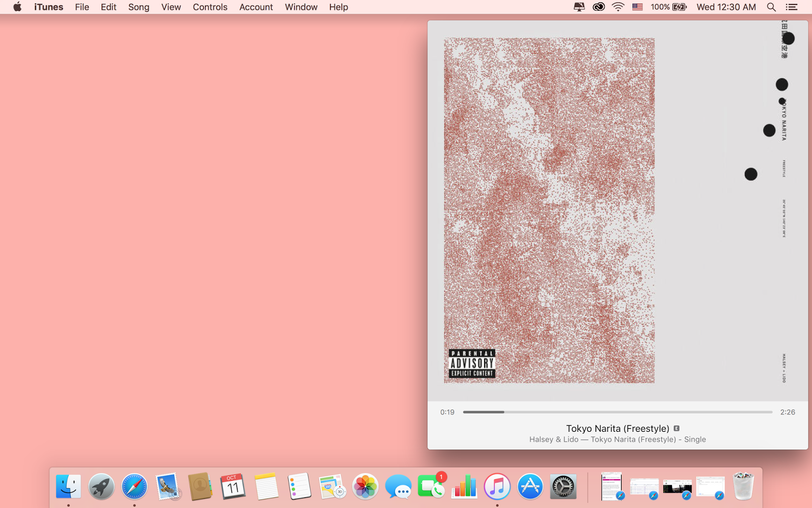
Task: Click the Halsey & Lido artist album line
Action: (x=618, y=439)
